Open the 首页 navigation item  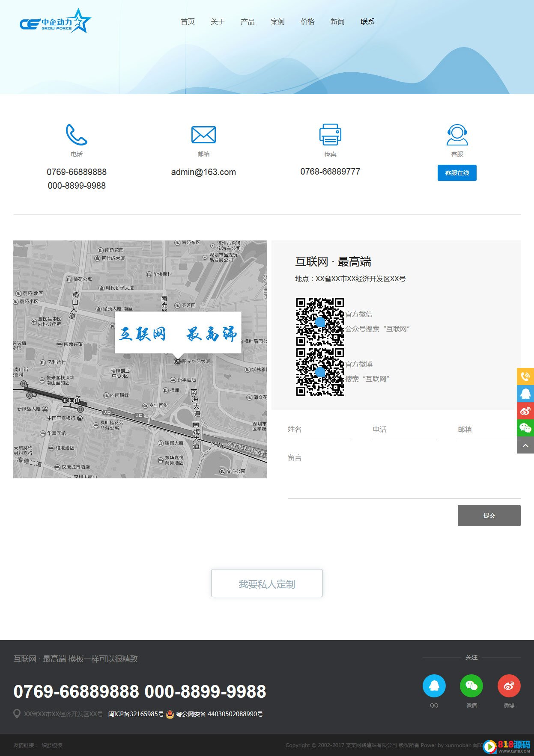188,22
